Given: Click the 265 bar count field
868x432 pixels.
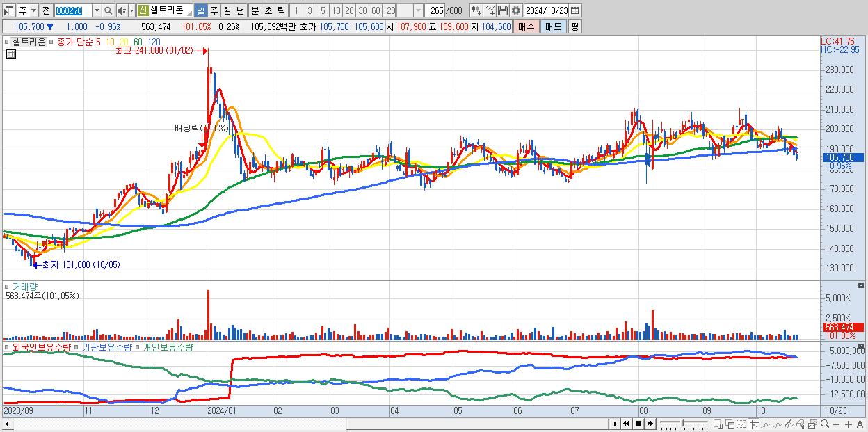Looking at the screenshot, I should pyautogui.click(x=435, y=10).
